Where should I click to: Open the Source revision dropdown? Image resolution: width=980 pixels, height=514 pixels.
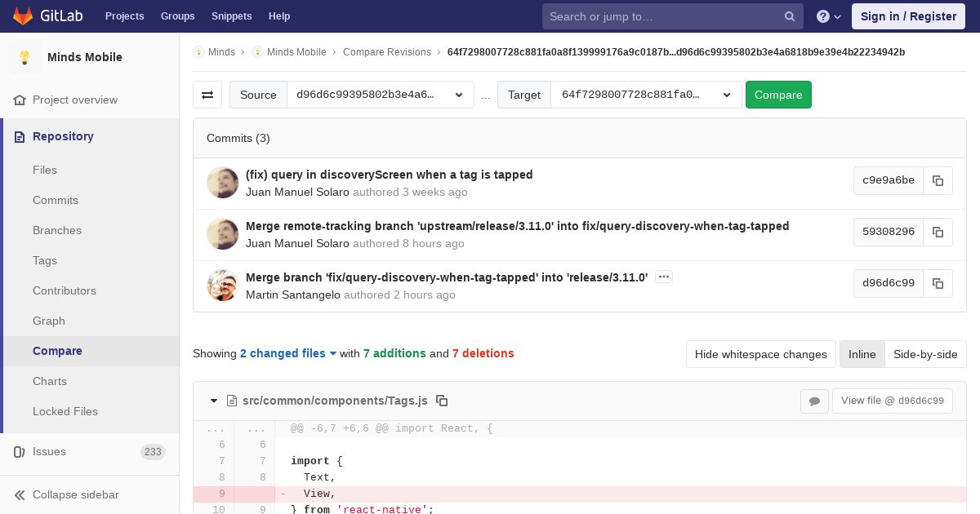coord(381,95)
